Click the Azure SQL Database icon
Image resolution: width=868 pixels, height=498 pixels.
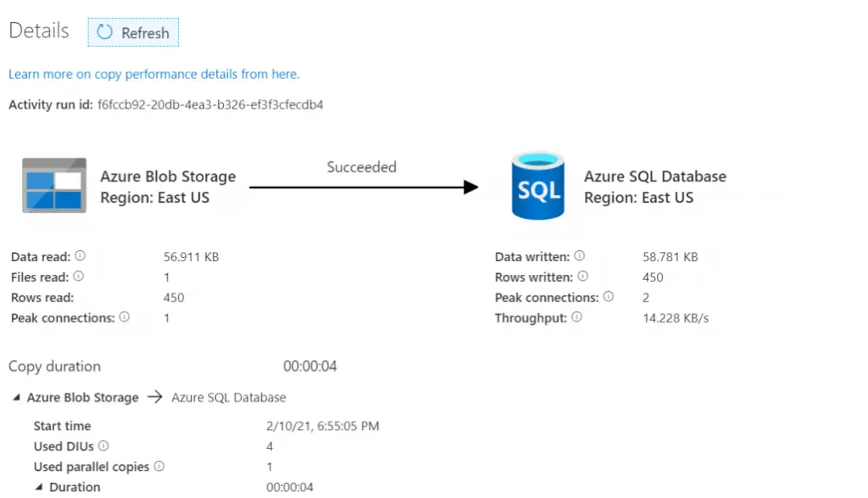[537, 186]
